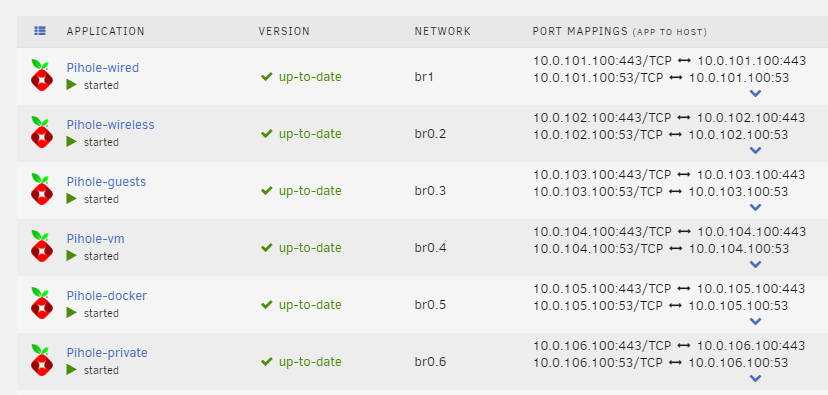Click the started play icon under Pihole-wired
This screenshot has width=828, height=395.
coord(72,84)
